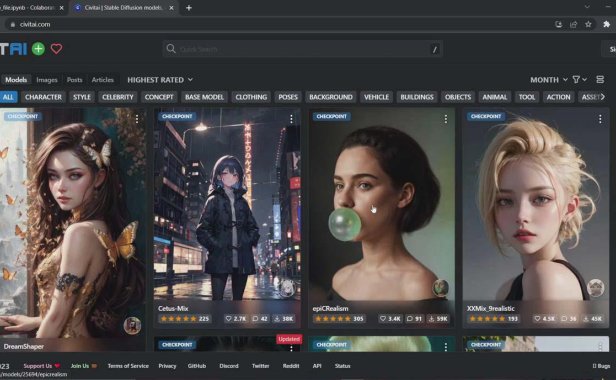Select the STYLE category tag

[82, 97]
